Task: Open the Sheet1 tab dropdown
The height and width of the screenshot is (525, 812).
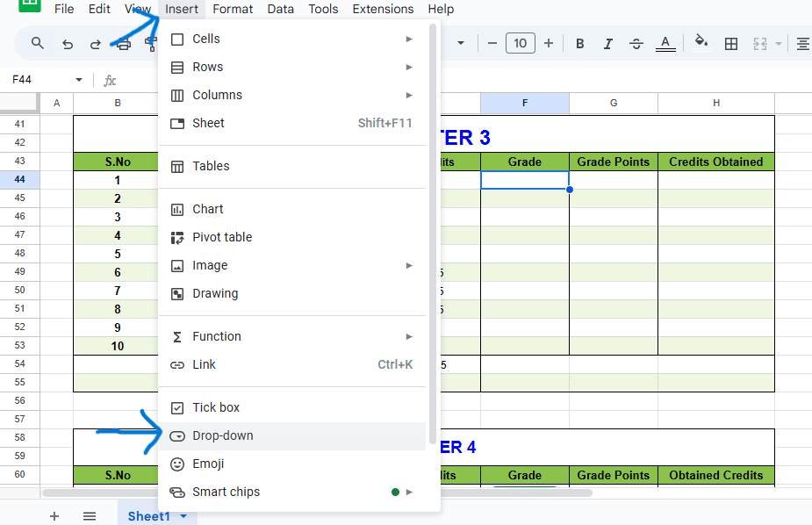Action: (182, 516)
